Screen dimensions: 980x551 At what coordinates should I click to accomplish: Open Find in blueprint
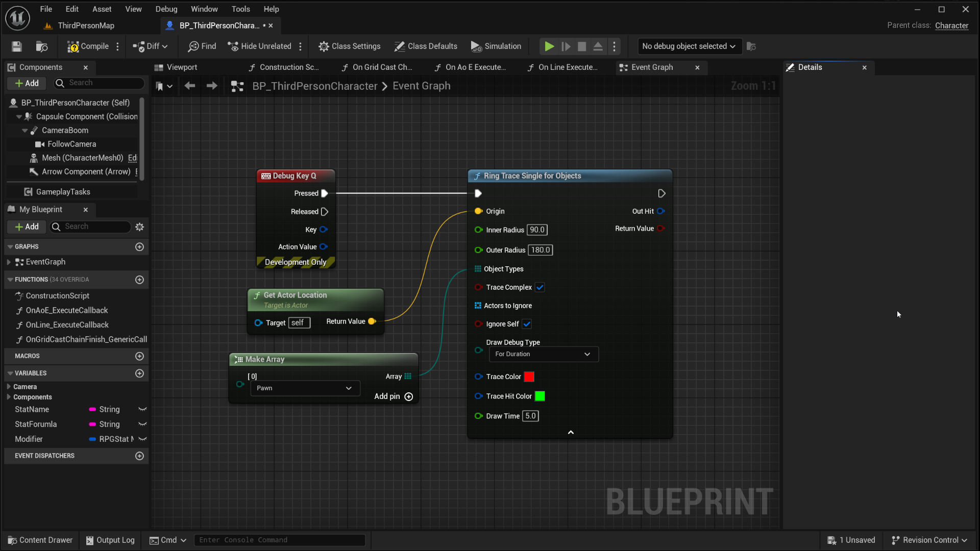[202, 46]
